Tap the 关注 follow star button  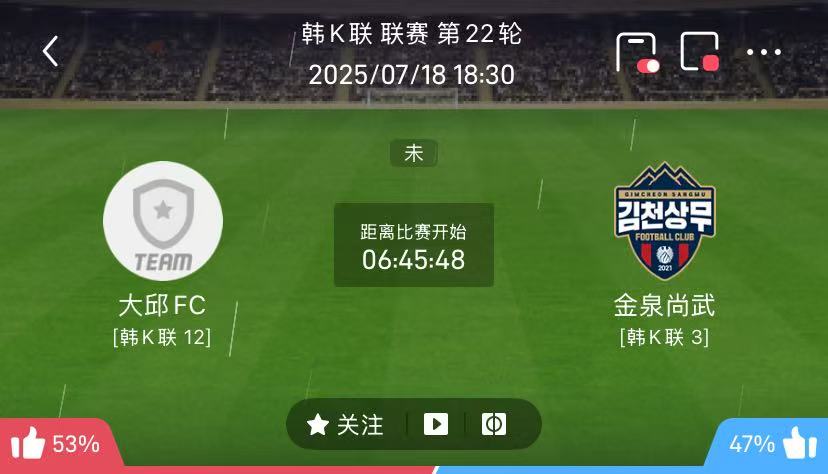(x=345, y=424)
